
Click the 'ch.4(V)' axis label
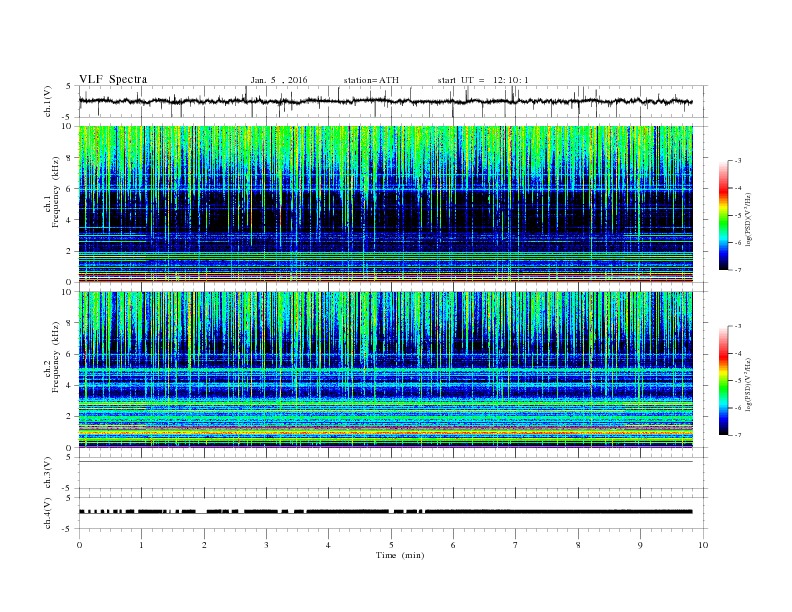pyautogui.click(x=48, y=514)
